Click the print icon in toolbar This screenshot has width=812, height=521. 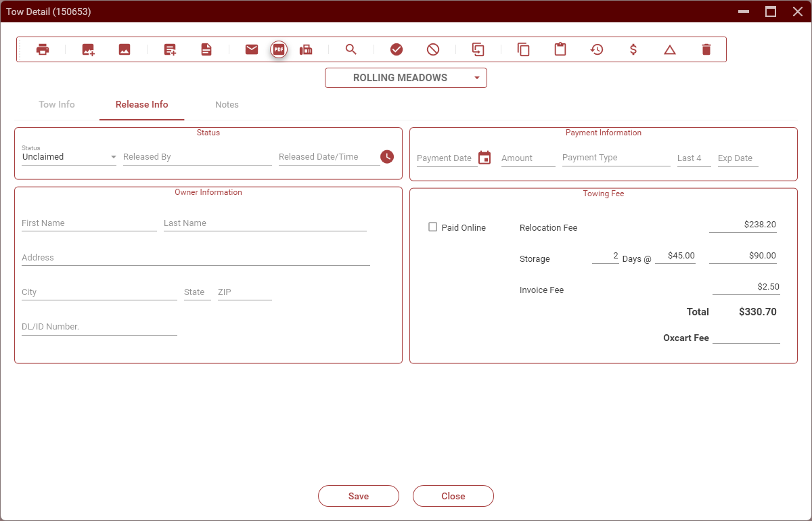pyautogui.click(x=43, y=49)
